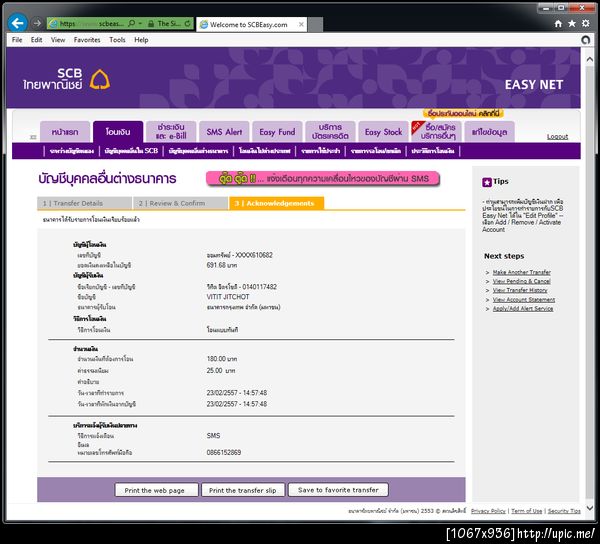Image resolution: width=600 pixels, height=544 pixels.
Task: Click View Transfer History link
Action: click(520, 290)
